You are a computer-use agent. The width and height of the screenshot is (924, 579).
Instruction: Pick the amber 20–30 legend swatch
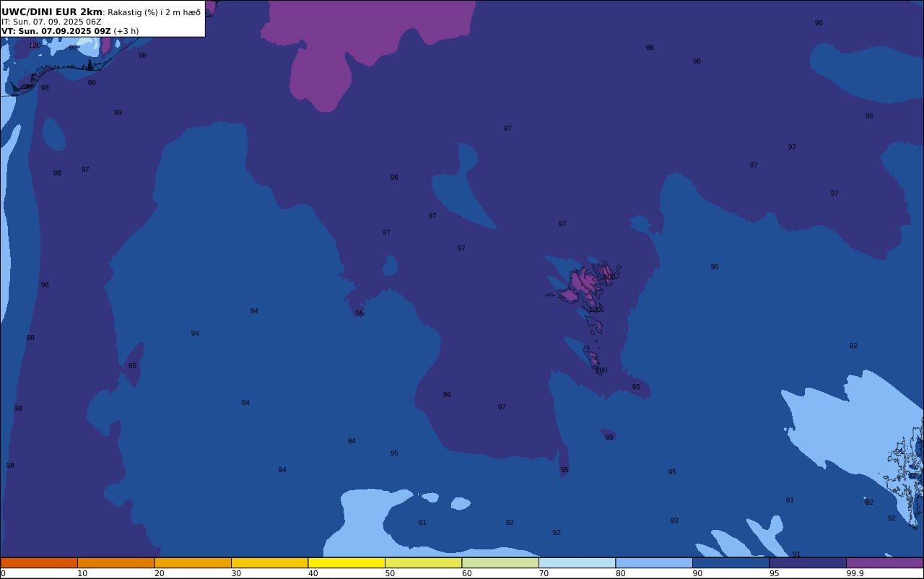tap(193, 562)
